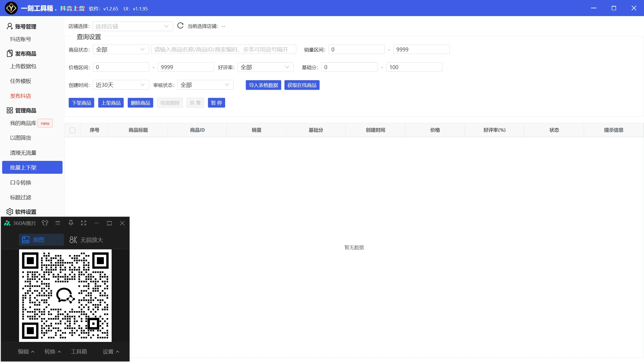Expand the 转换 menu in 360AI图片
Image resolution: width=644 pixels, height=362 pixels.
(x=53, y=352)
